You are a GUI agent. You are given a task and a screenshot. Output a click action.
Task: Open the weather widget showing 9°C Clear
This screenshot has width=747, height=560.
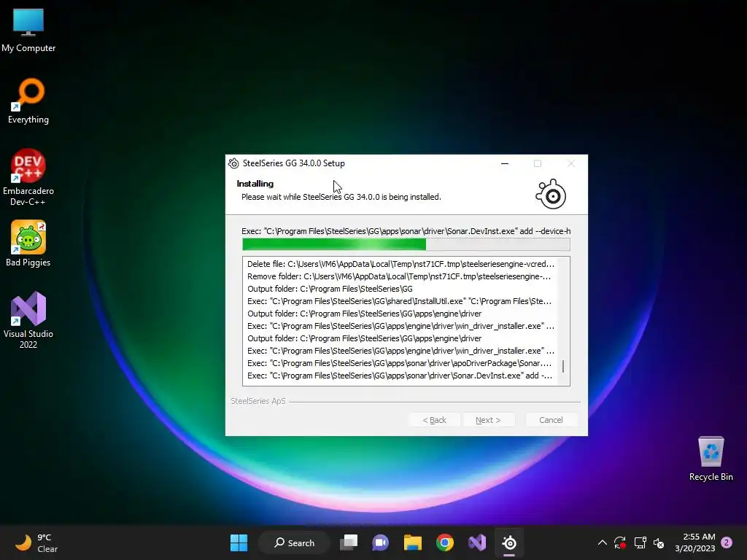point(36,542)
